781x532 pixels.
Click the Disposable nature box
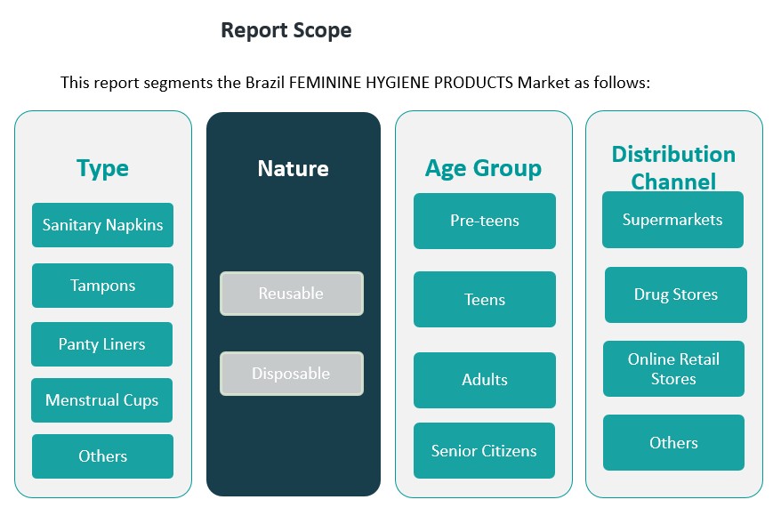pos(292,374)
